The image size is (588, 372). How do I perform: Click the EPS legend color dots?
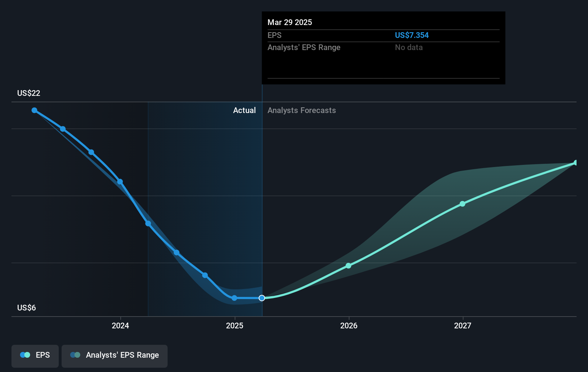(x=25, y=355)
